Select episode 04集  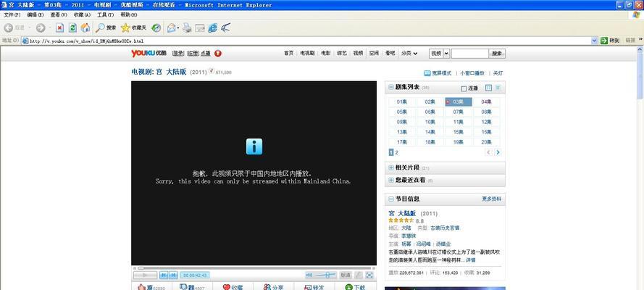(487, 102)
